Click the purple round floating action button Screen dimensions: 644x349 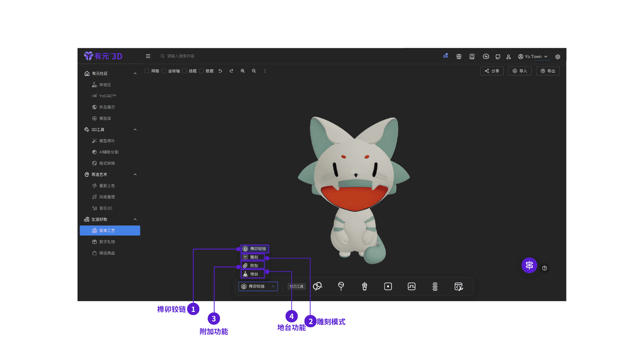[x=529, y=265]
